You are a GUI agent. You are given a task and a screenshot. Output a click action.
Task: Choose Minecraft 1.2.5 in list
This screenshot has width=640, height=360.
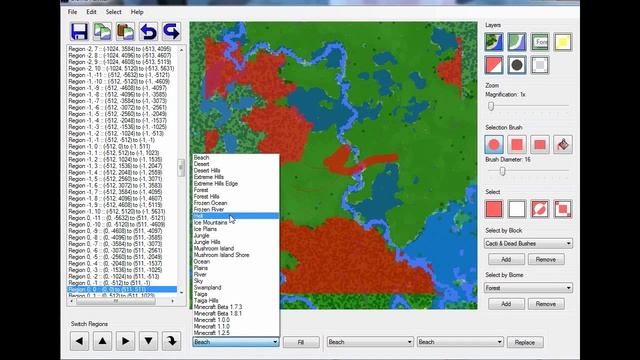tap(236, 333)
